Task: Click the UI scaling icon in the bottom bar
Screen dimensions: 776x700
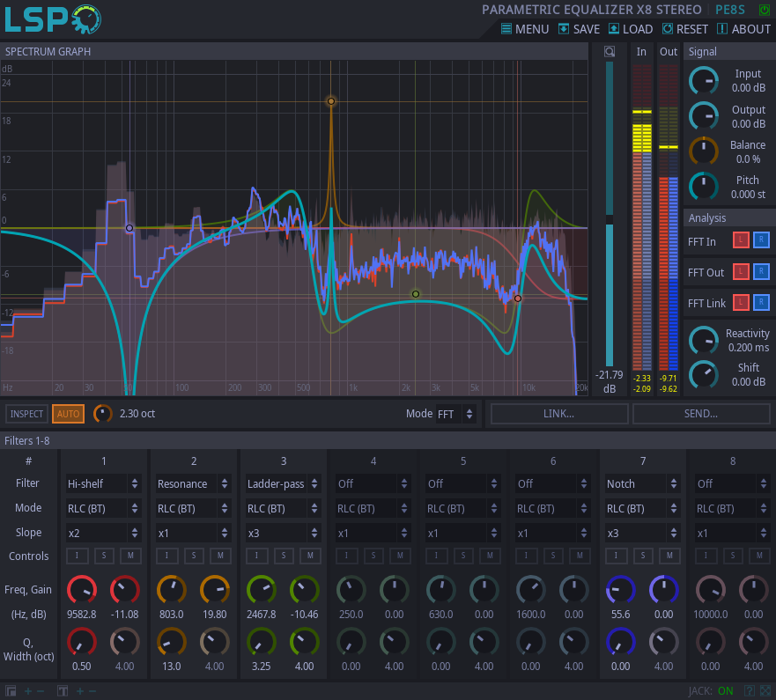Action: (11, 691)
